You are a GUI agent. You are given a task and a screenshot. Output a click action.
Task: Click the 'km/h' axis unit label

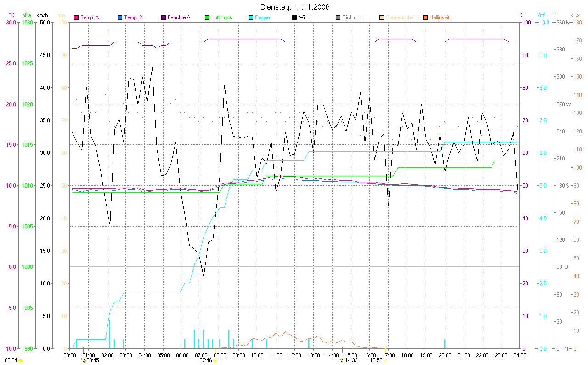click(43, 15)
